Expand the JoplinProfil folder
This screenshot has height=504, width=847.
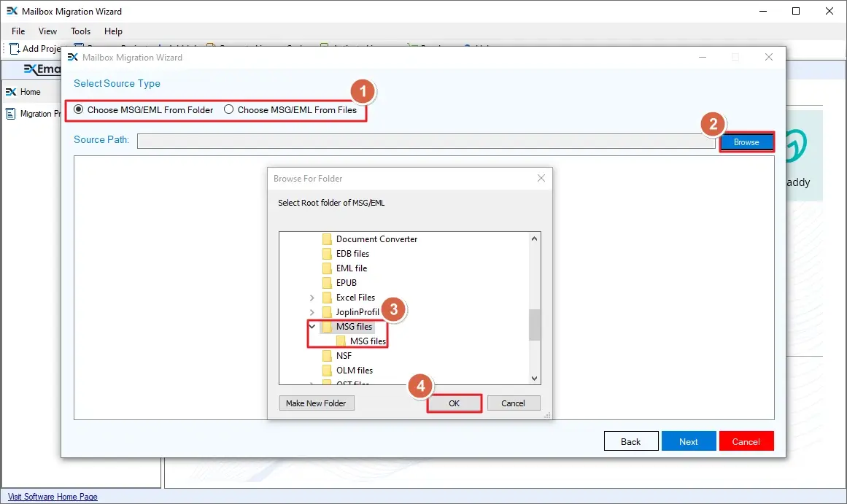(312, 311)
